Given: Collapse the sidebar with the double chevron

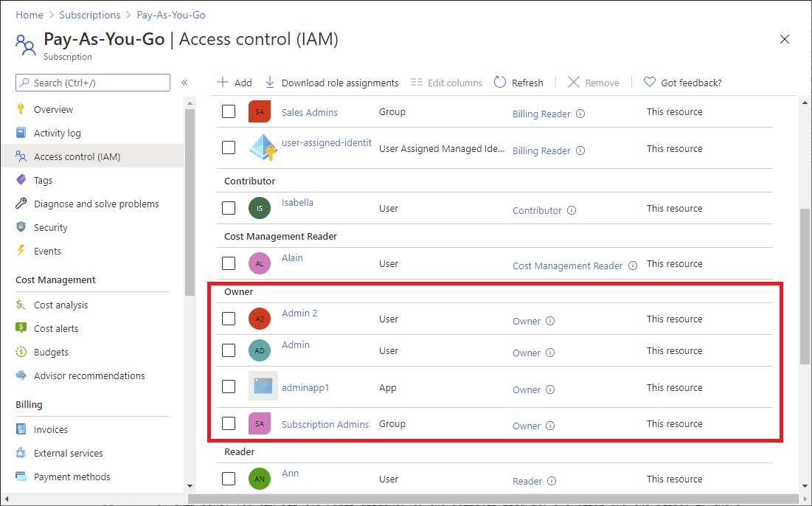Looking at the screenshot, I should (184, 83).
